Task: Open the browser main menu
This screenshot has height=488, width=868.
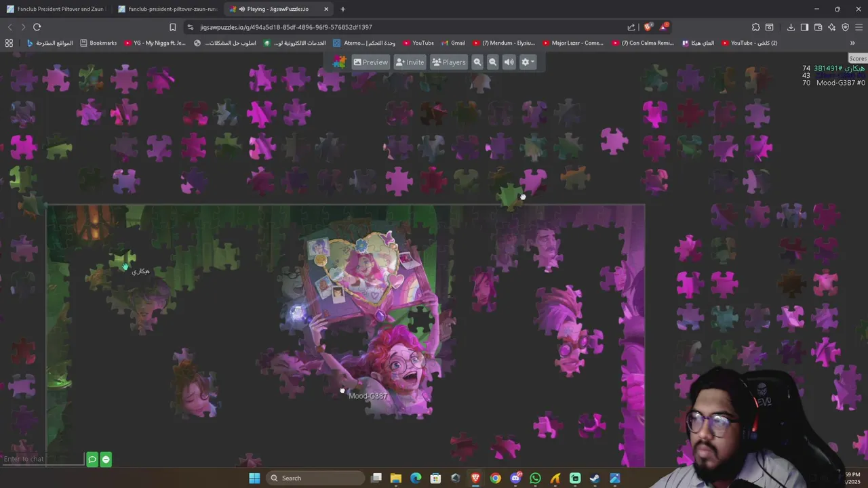Action: pyautogui.click(x=859, y=27)
